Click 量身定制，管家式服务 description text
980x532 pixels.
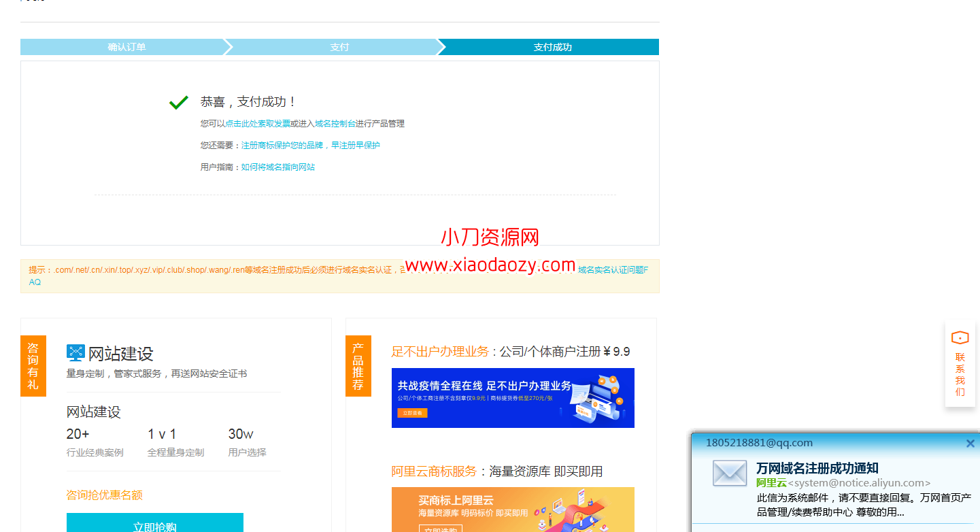click(x=157, y=373)
